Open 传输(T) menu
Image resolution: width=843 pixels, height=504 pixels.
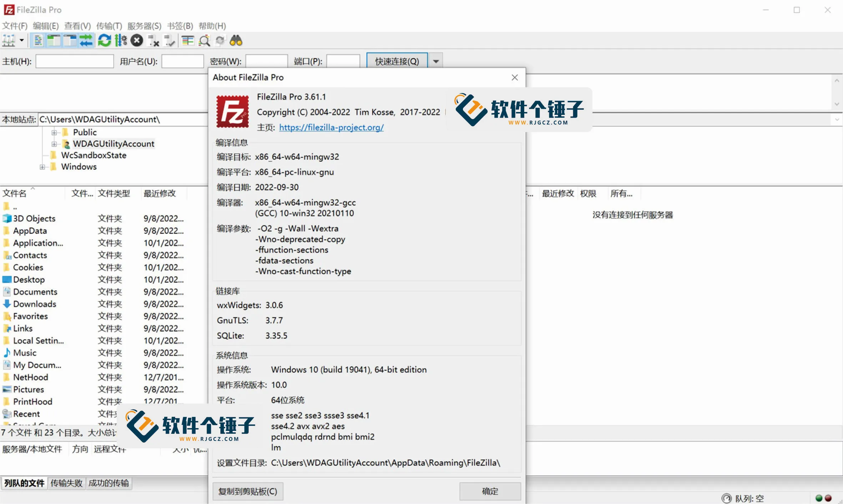(109, 26)
